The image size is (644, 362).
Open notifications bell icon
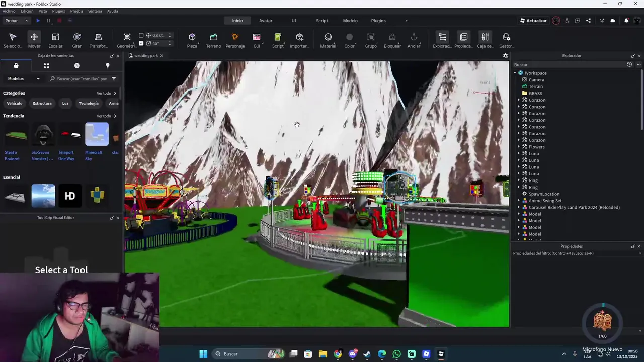626,21
